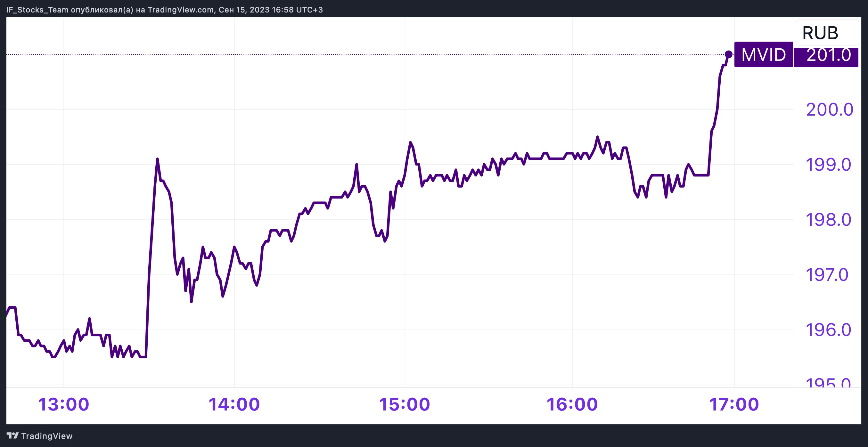Image resolution: width=868 pixels, height=447 pixels.
Task: Click the 15:00 time axis label
Action: (404, 404)
